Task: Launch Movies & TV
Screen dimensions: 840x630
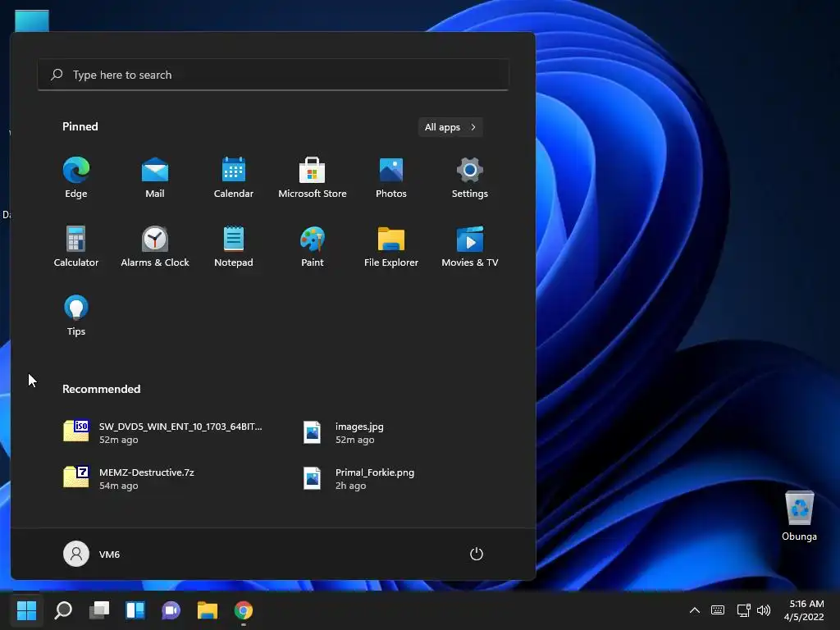Action: pos(470,247)
